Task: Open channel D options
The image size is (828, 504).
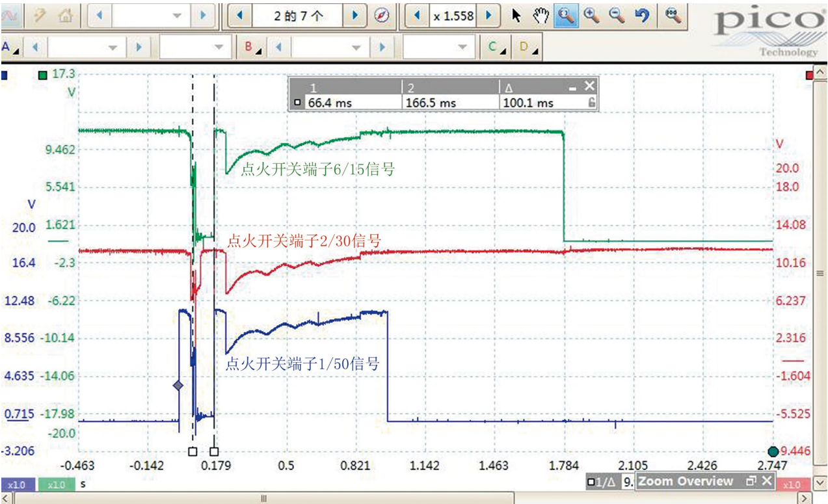Action: pyautogui.click(x=528, y=47)
